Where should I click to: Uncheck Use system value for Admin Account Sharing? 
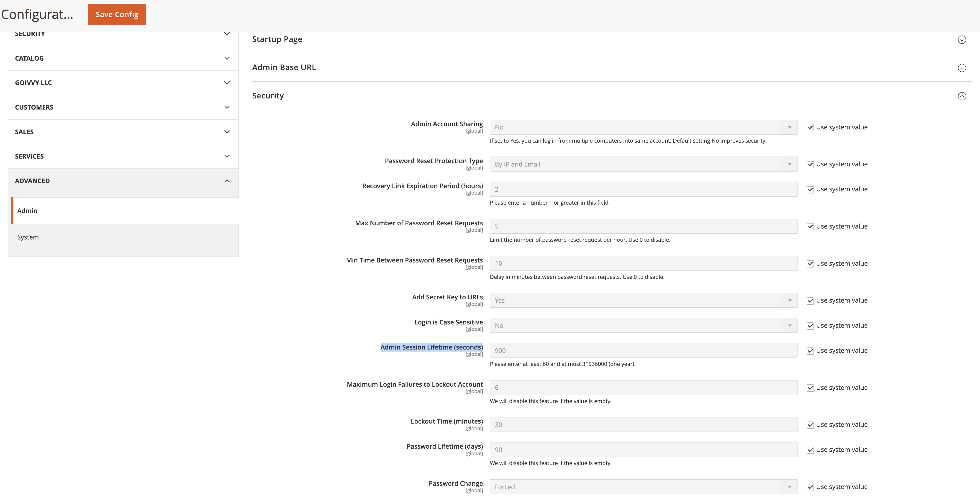[x=810, y=127]
